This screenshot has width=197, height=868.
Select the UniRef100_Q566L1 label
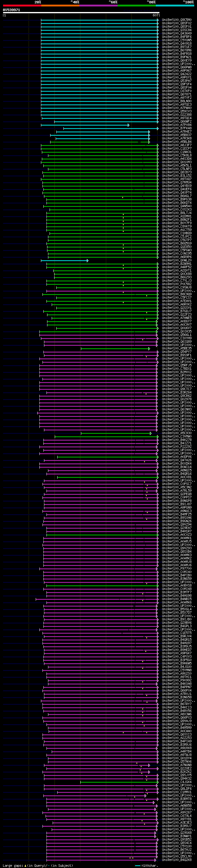click(x=177, y=335)
